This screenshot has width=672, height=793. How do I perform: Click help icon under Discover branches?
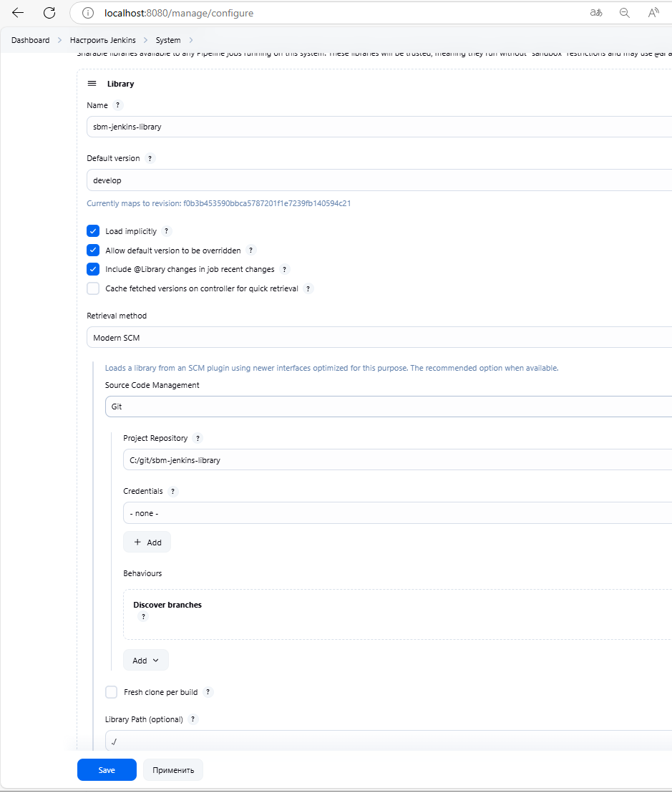[x=143, y=617]
